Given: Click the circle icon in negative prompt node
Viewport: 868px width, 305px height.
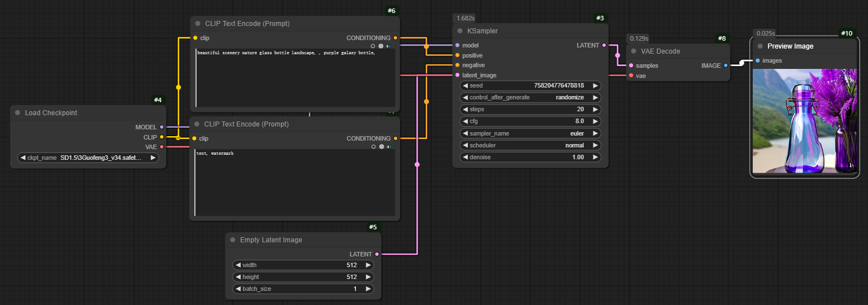Looking at the screenshot, I should (x=373, y=146).
